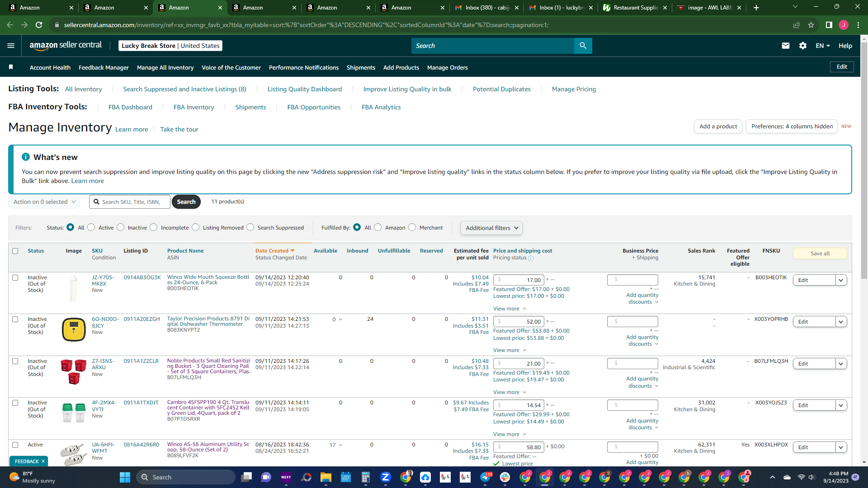The image size is (868, 488).
Task: Open Zoom from the taskbar
Action: (x=386, y=477)
